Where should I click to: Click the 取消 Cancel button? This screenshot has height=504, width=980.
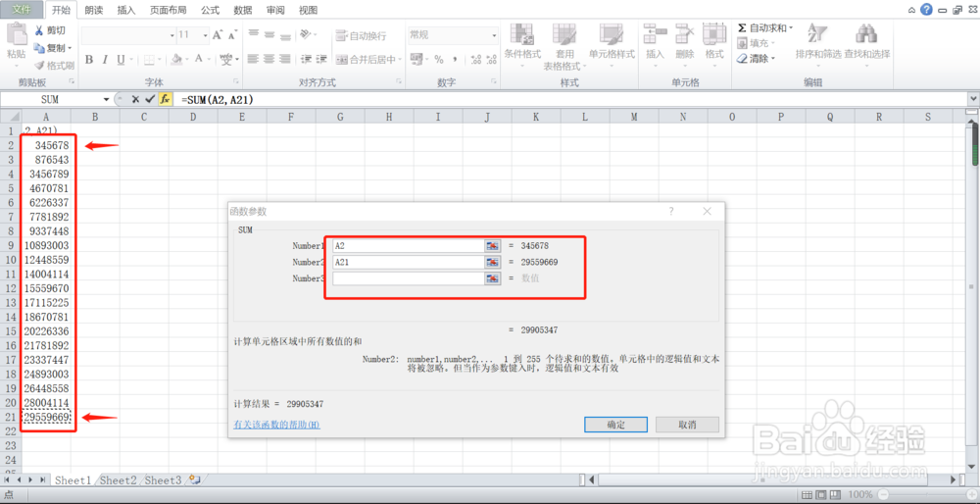click(x=687, y=425)
